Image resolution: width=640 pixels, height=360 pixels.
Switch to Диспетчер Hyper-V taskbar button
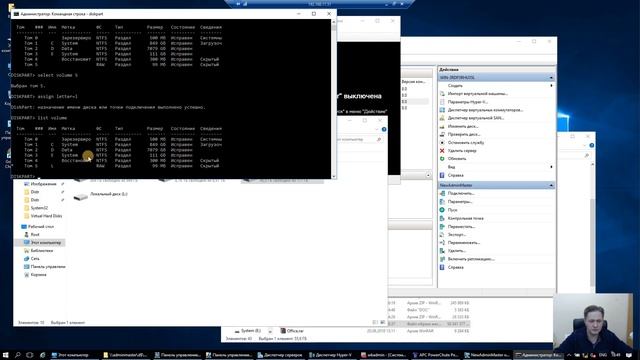331,355
